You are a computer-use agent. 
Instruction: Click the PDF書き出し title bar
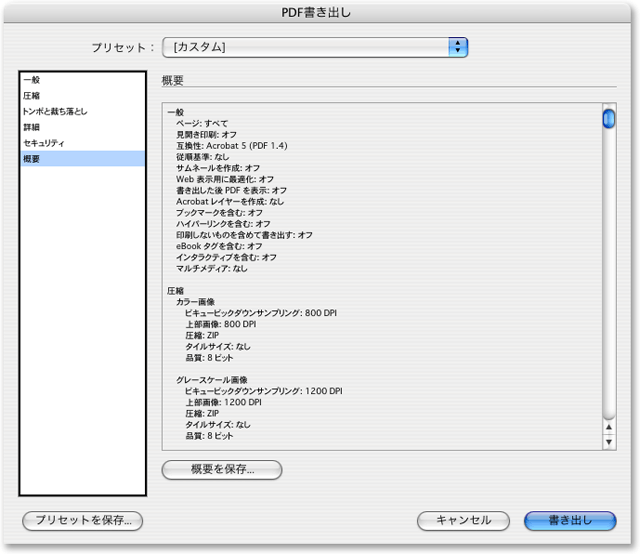coord(320,12)
